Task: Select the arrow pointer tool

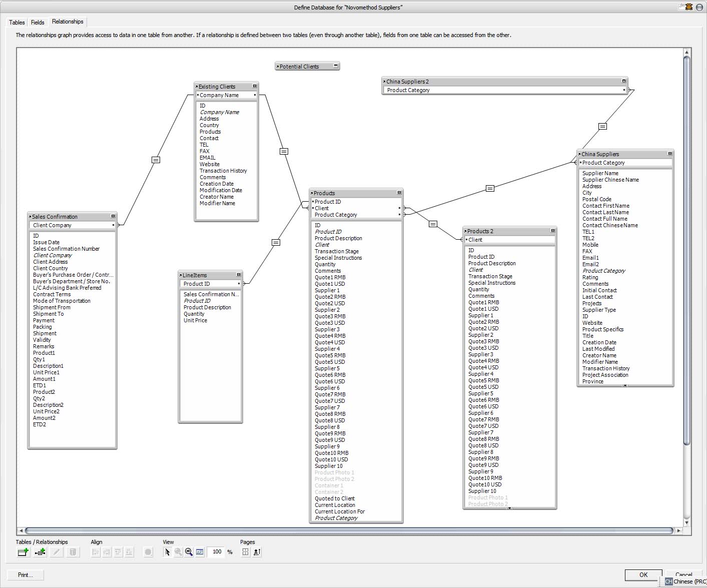Action: pos(167,552)
